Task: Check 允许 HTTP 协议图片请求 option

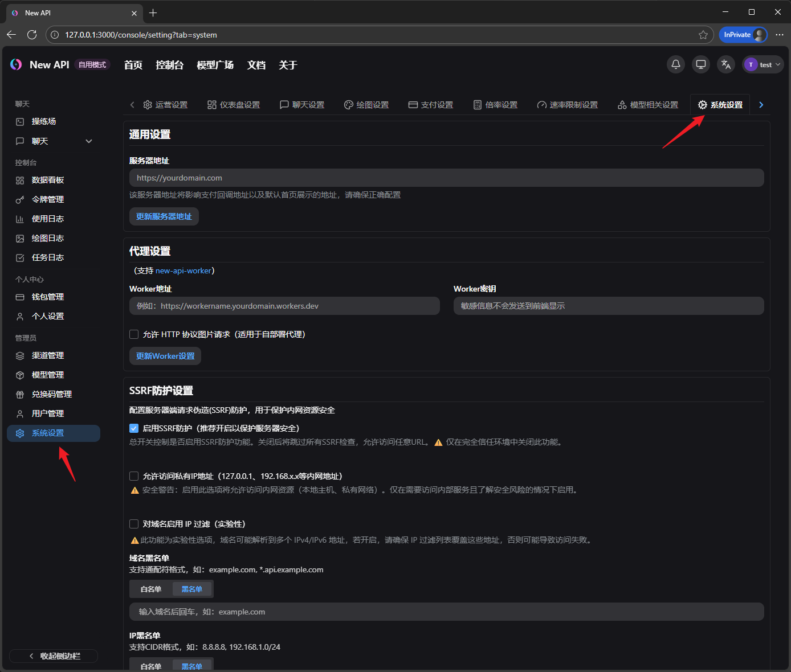Action: coord(134,334)
